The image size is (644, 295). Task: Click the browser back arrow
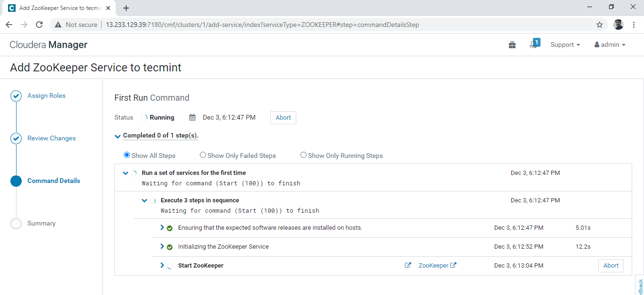click(x=9, y=25)
